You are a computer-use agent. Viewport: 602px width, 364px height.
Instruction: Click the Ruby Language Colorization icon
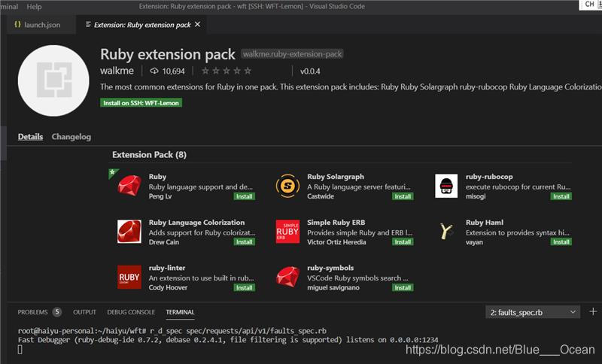click(129, 232)
